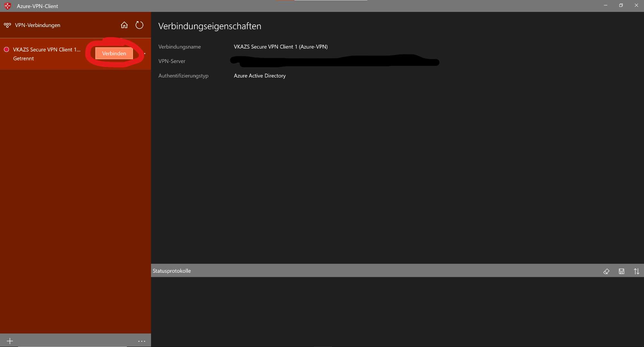Click the VPN-Server label

[x=172, y=61]
